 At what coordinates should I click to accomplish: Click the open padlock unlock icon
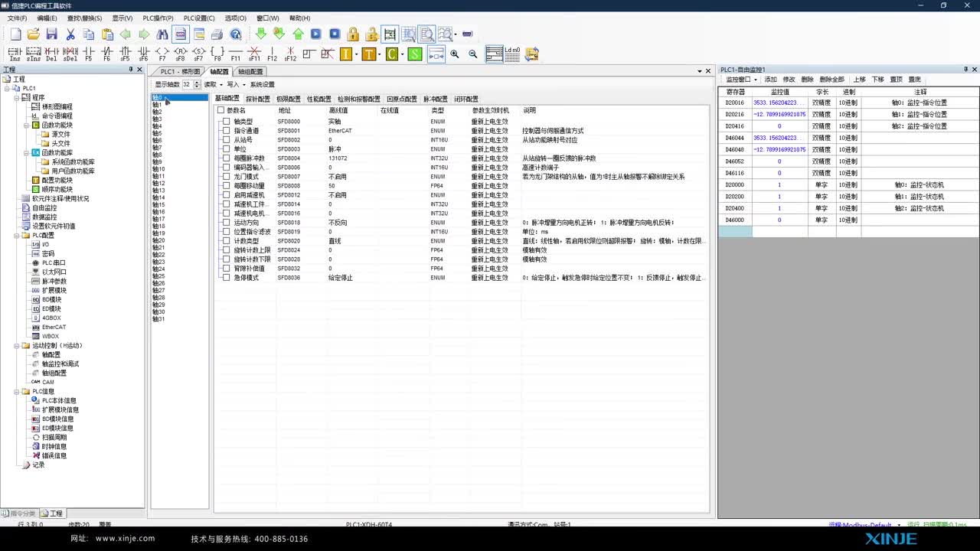(x=371, y=34)
